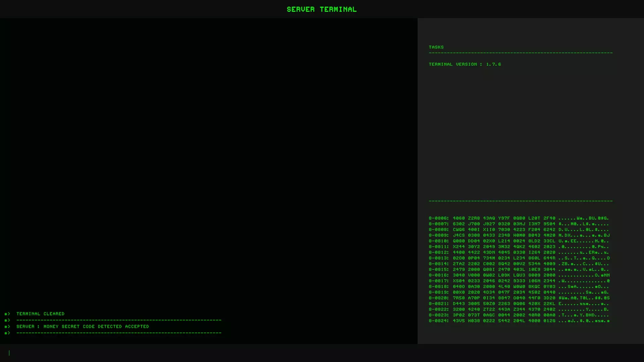Click hex value 7R50 in row 8-0820
Screen dimensions: 644x362
point(459,298)
